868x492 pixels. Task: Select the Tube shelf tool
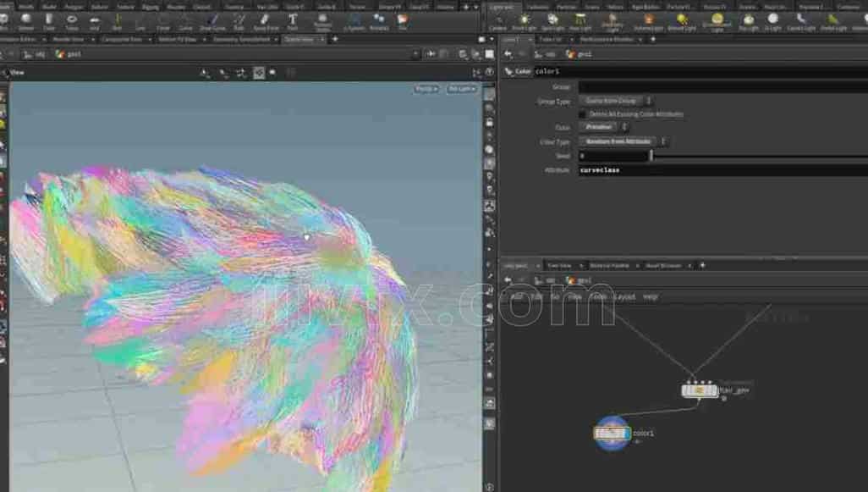49,21
